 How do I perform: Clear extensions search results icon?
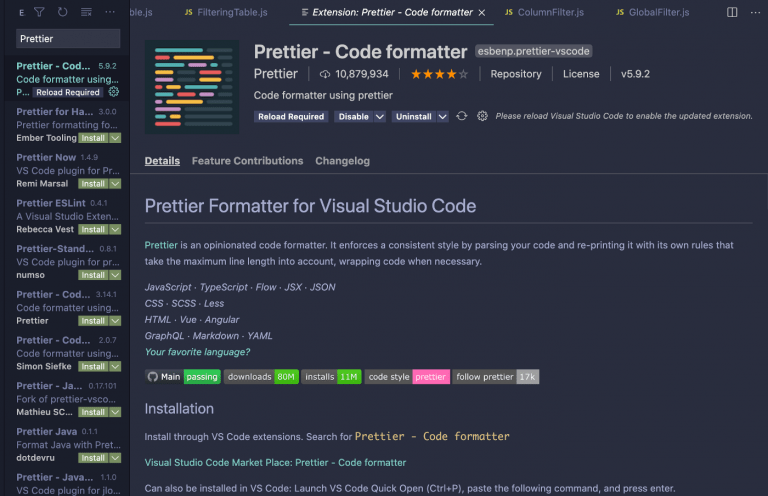coord(86,12)
